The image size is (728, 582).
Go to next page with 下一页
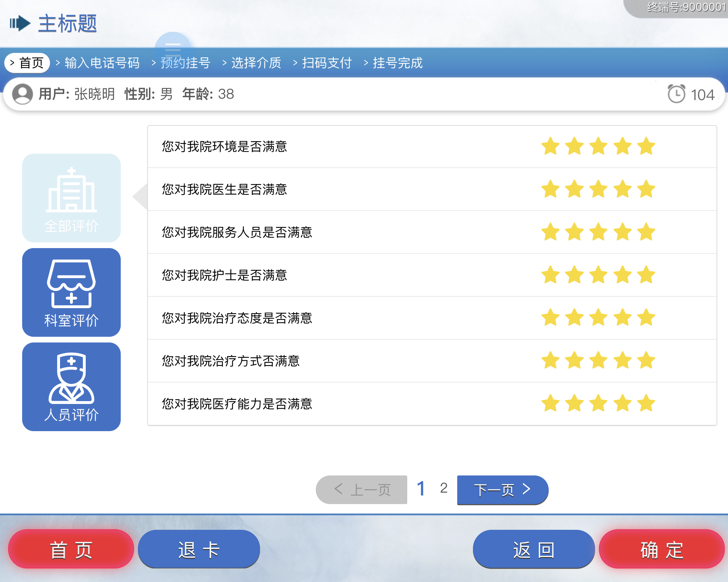[502, 489]
